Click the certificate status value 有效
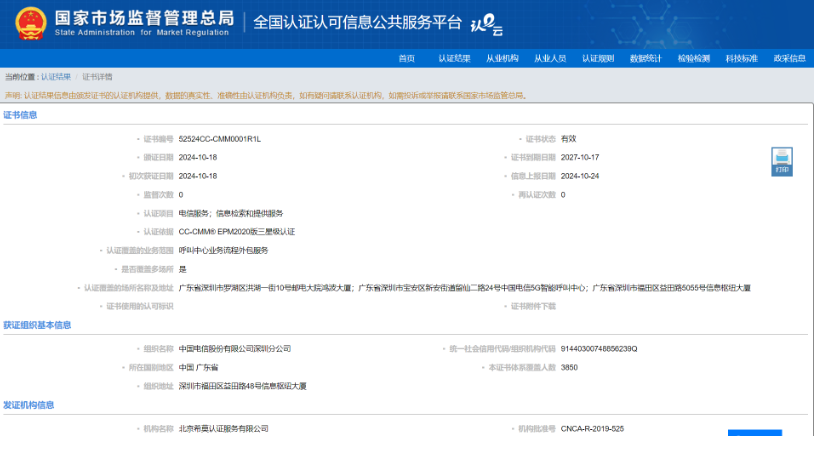Image resolution: width=814 pixels, height=455 pixels. click(x=568, y=139)
